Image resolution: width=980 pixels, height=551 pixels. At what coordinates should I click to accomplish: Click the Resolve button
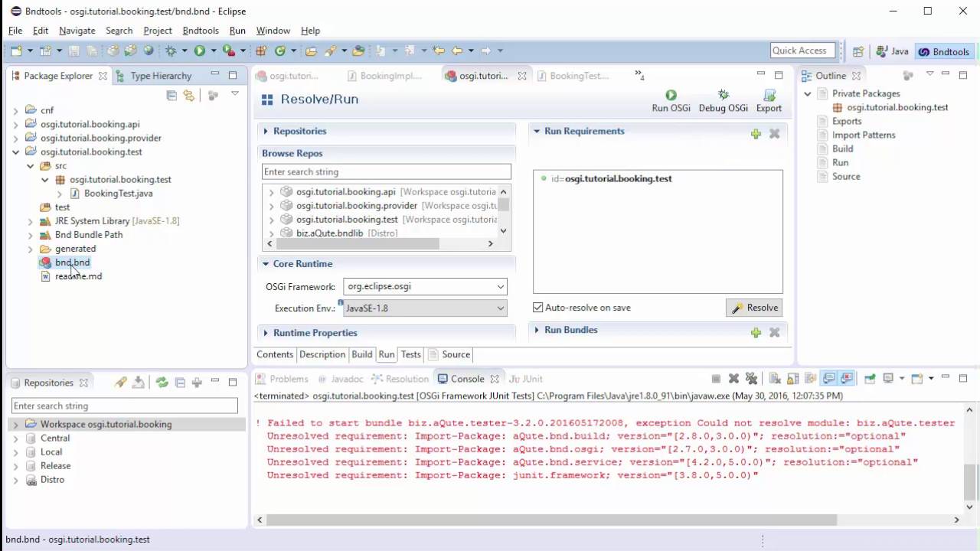(754, 308)
